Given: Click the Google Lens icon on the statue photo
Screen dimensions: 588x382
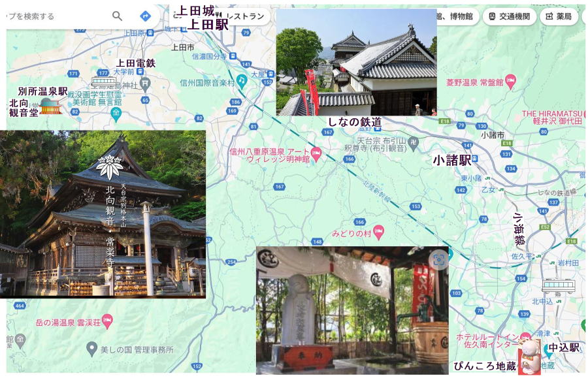Looking at the screenshot, I should [x=438, y=259].
